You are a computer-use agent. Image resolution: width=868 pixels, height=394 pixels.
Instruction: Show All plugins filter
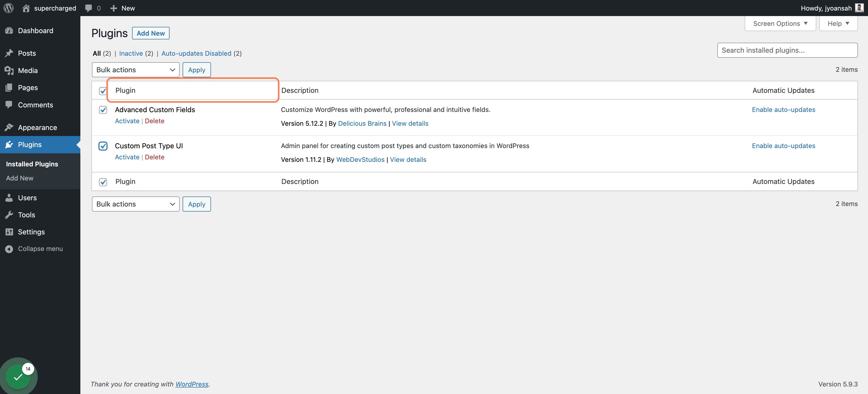97,53
